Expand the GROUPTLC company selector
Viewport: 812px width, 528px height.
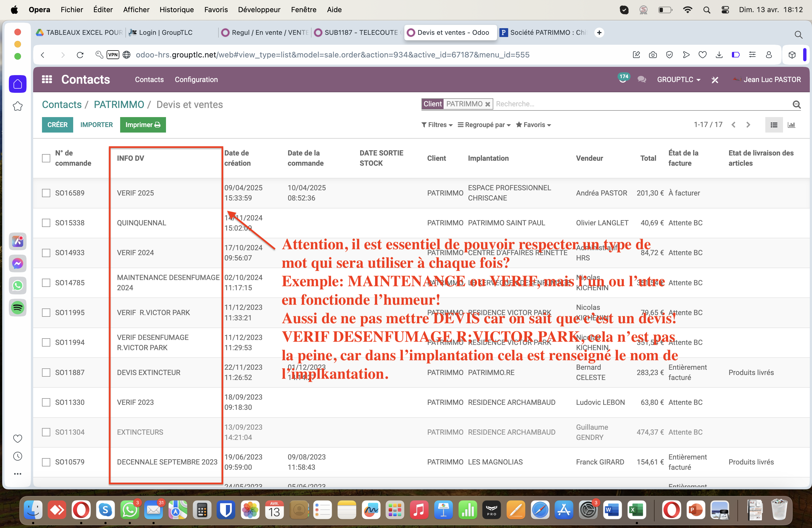click(678, 80)
